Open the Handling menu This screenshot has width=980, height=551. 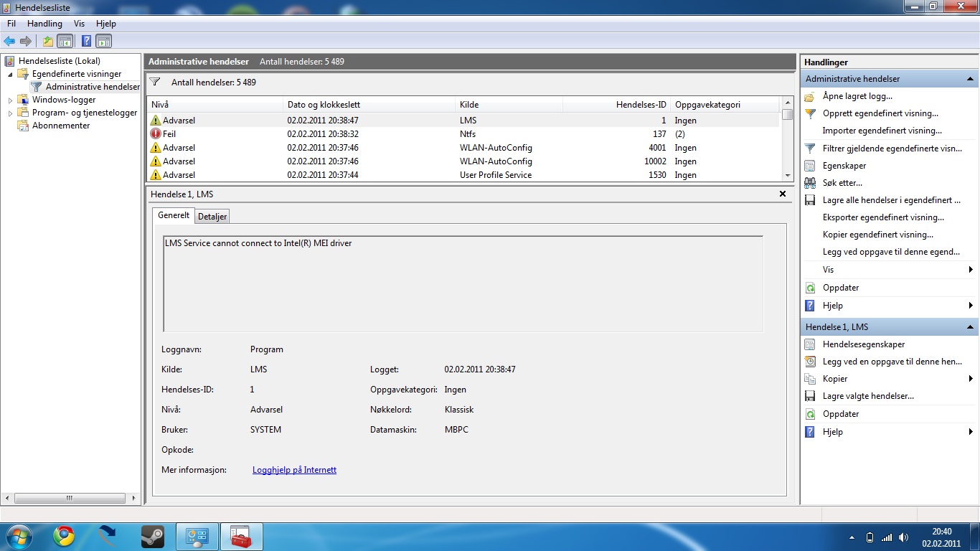(x=44, y=24)
